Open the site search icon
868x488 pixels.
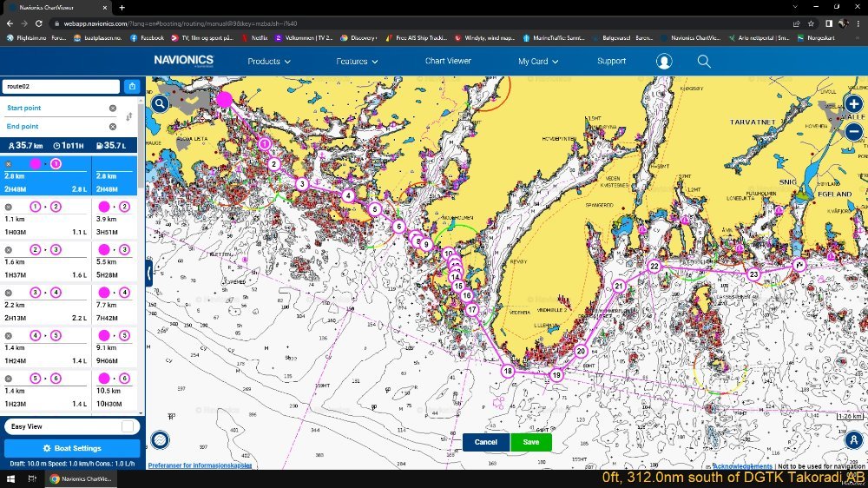click(704, 61)
